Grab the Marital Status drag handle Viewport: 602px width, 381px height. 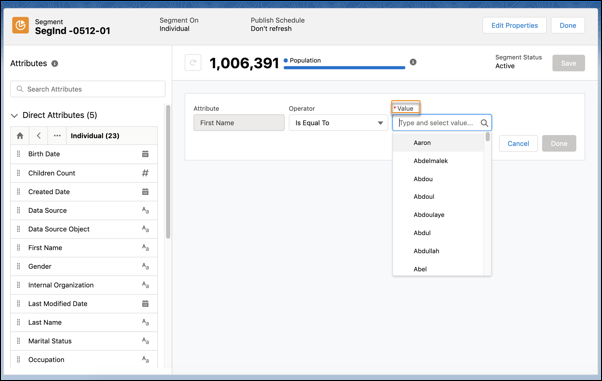18,341
